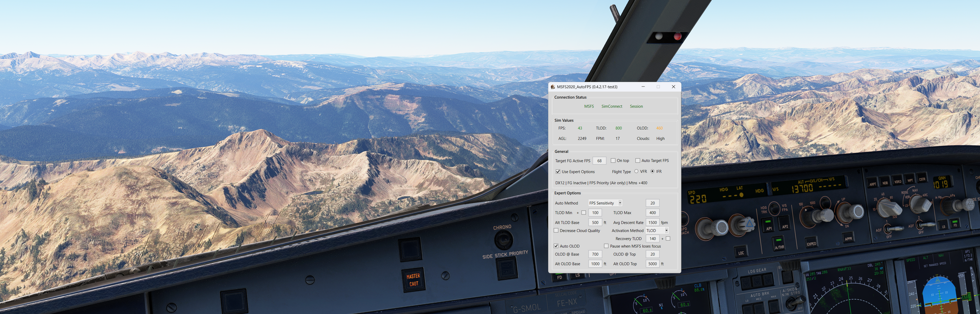This screenshot has height=314, width=980.
Task: Flip the ADF 2 selector switch
Action: (x=925, y=224)
